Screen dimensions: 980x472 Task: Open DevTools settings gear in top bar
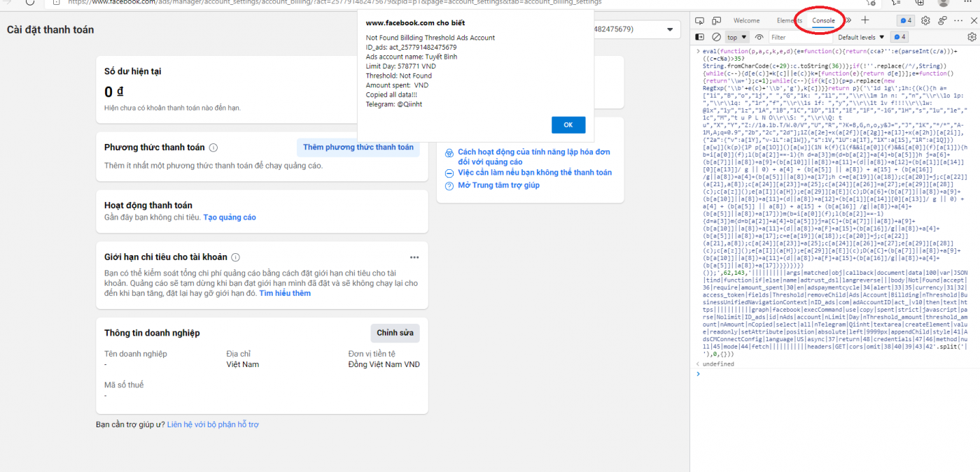(x=925, y=21)
